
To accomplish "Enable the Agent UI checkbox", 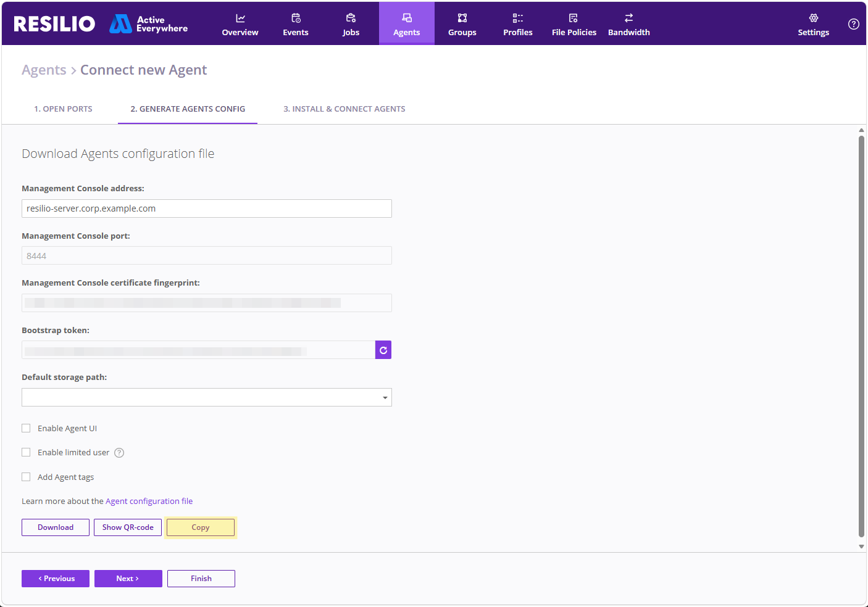I will 26,428.
